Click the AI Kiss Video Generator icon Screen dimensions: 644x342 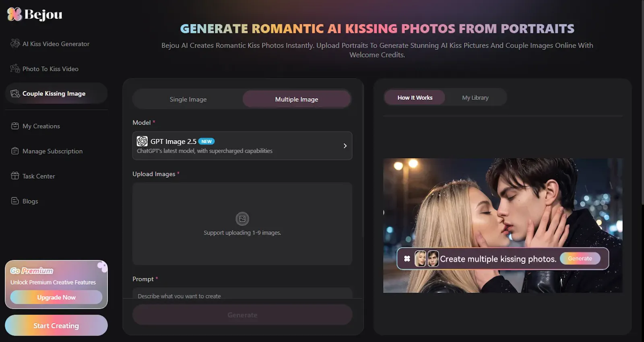point(15,43)
